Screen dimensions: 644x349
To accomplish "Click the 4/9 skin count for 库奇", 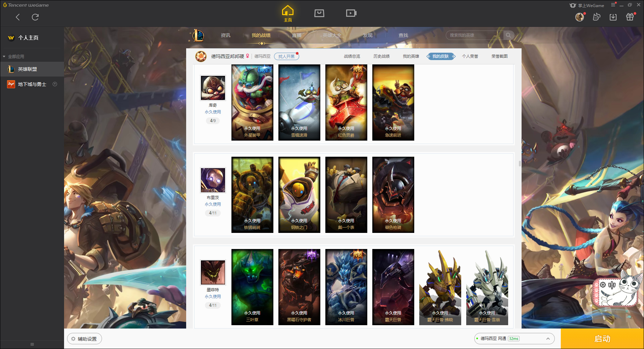I will pos(213,120).
